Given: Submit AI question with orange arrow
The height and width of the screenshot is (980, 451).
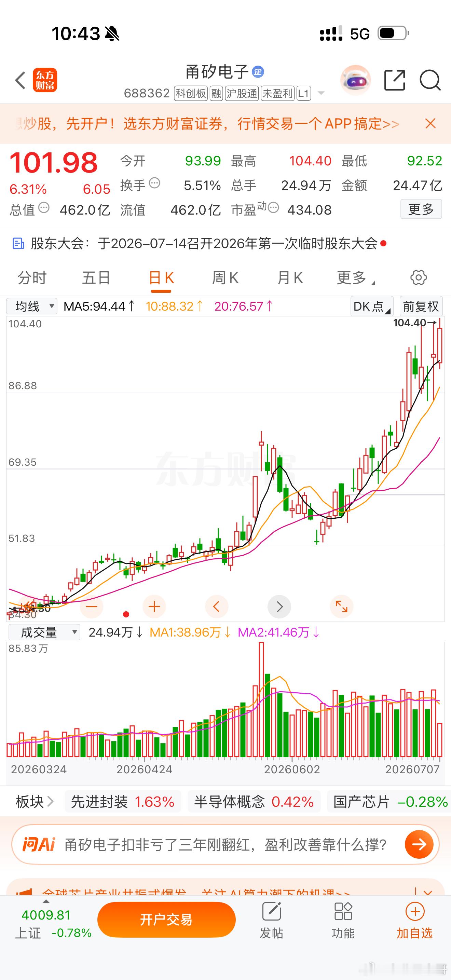Looking at the screenshot, I should tap(419, 845).
